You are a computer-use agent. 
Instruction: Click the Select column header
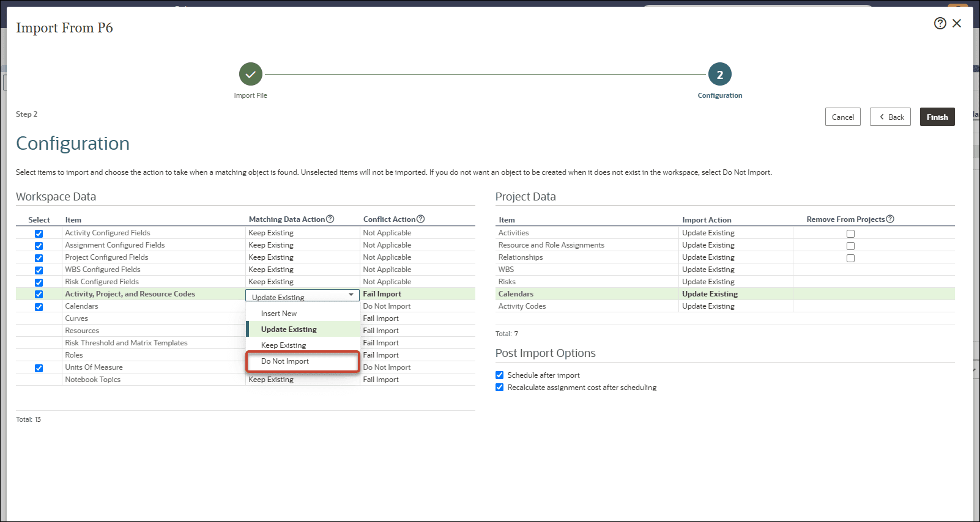click(39, 220)
